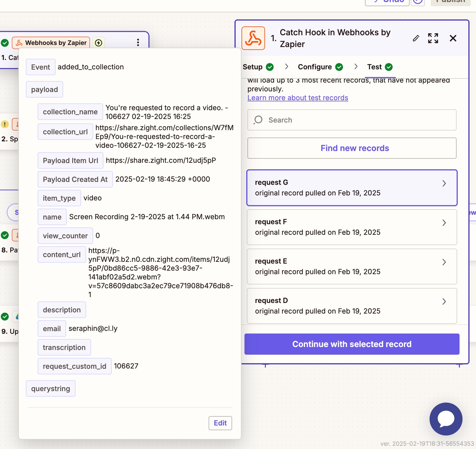Close the Catch Hook step panel

(453, 38)
